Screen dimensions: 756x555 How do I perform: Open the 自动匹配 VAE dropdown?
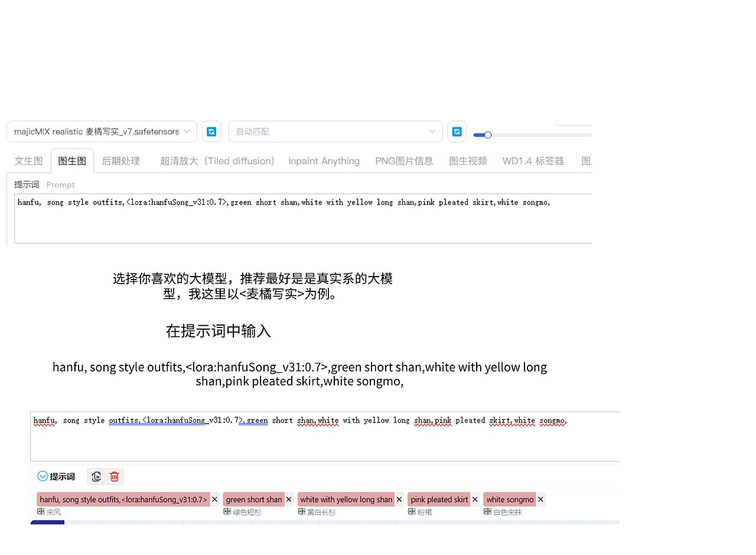335,131
